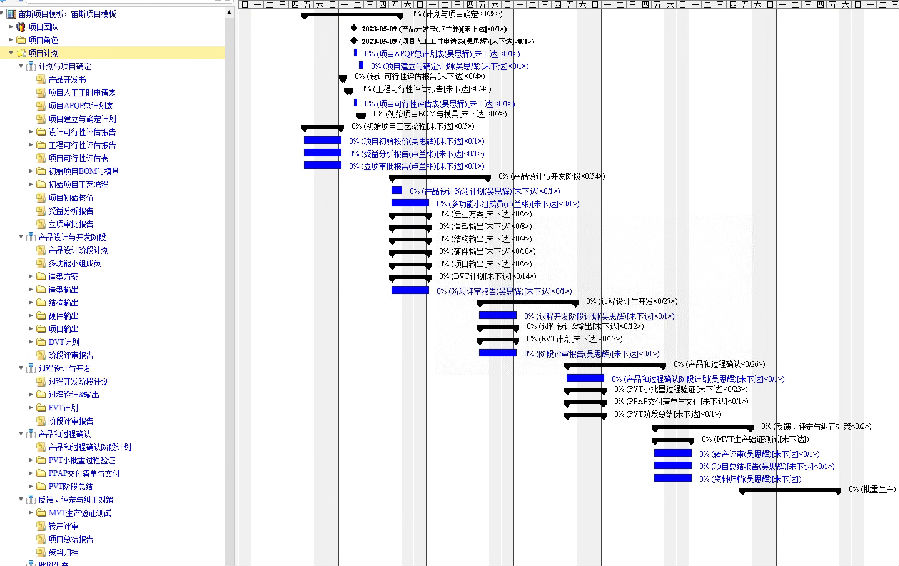Click the tree panel scroll-up arrow
Viewport: 899px width, 566px height.
[x=229, y=13]
